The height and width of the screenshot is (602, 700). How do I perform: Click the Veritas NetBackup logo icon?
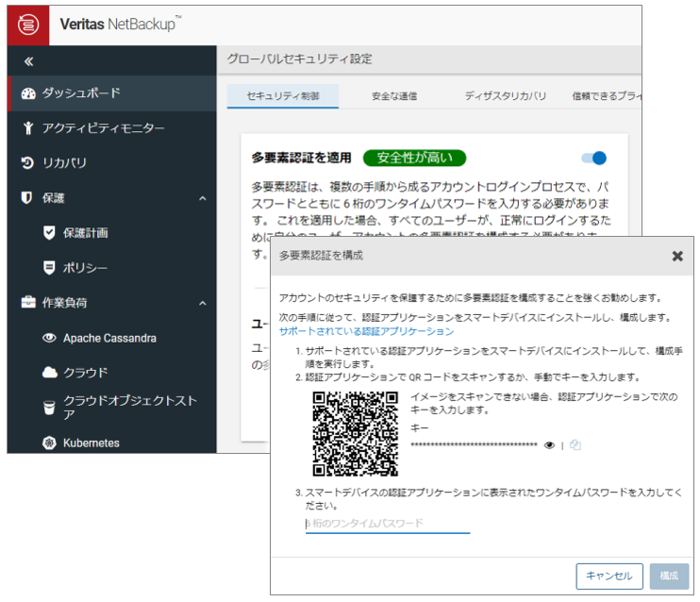click(x=28, y=25)
